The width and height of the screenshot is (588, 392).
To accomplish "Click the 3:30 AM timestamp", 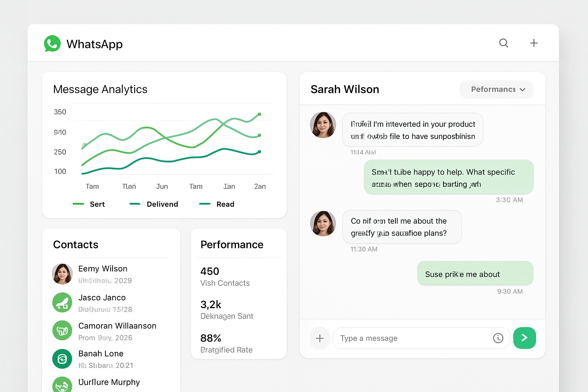I will click(x=509, y=200).
